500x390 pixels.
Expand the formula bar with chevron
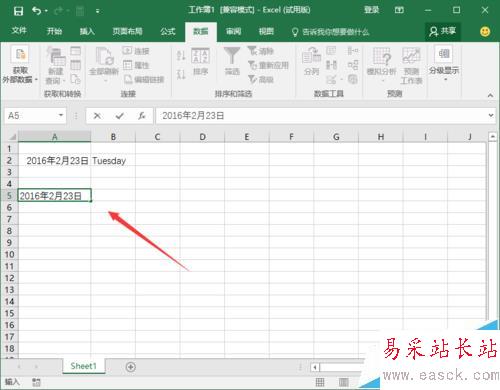coord(491,115)
